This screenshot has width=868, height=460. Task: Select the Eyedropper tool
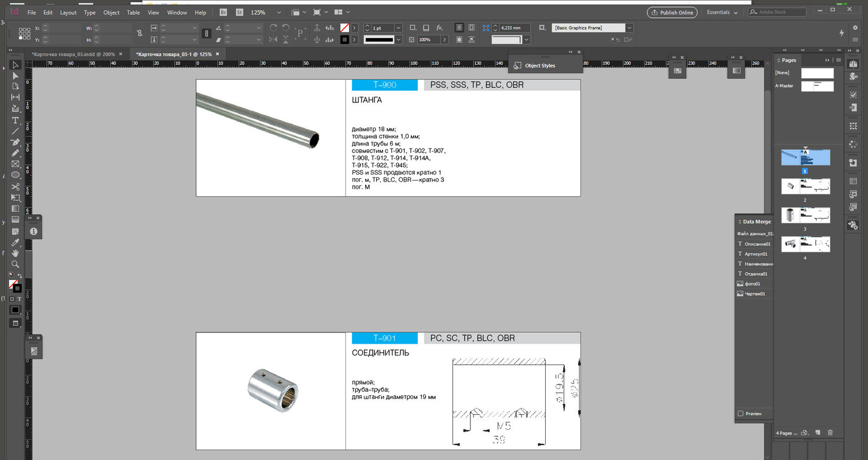pyautogui.click(x=16, y=242)
